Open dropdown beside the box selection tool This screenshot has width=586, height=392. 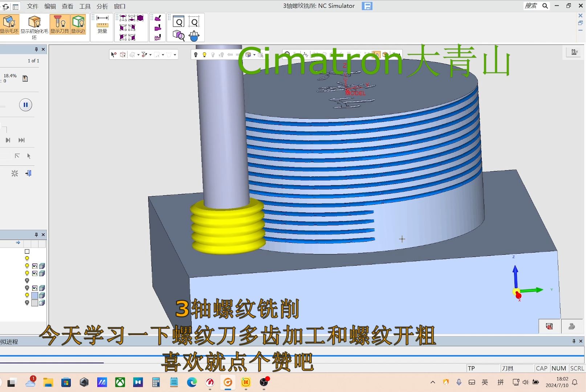click(163, 55)
